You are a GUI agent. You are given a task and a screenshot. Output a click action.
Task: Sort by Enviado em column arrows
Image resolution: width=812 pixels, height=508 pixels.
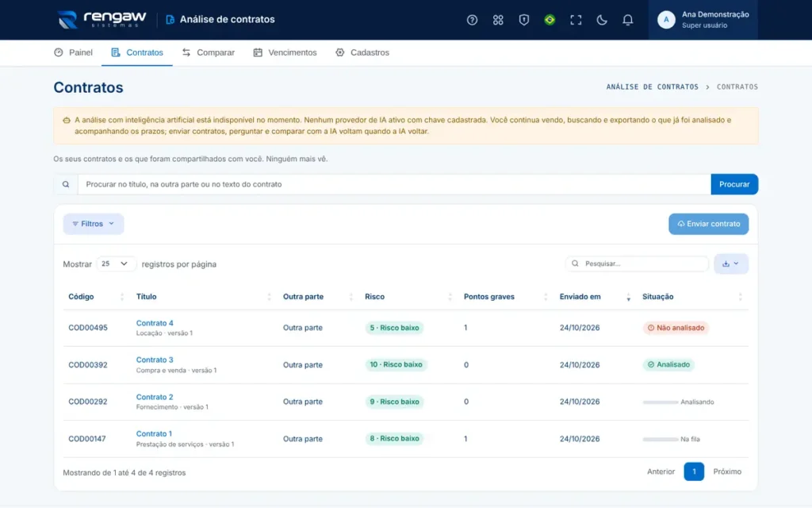628,297
